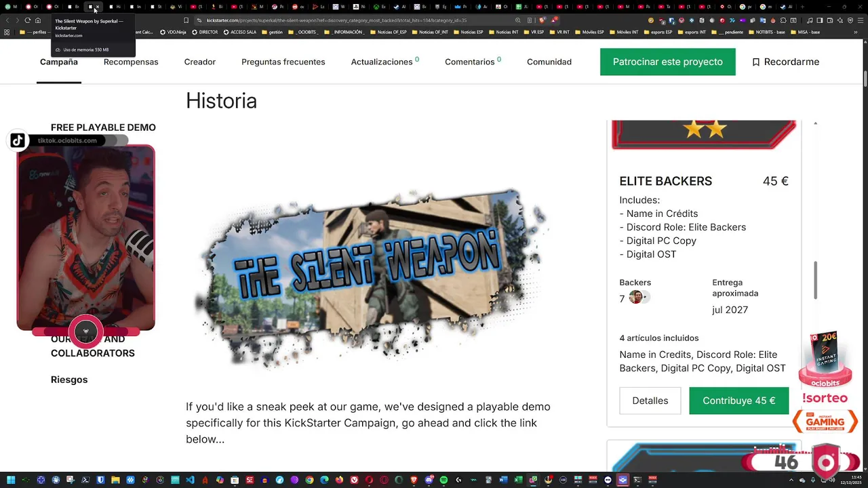This screenshot has height=488, width=868.
Task: Open Brave browser from taskbar
Action: pyautogui.click(x=414, y=480)
